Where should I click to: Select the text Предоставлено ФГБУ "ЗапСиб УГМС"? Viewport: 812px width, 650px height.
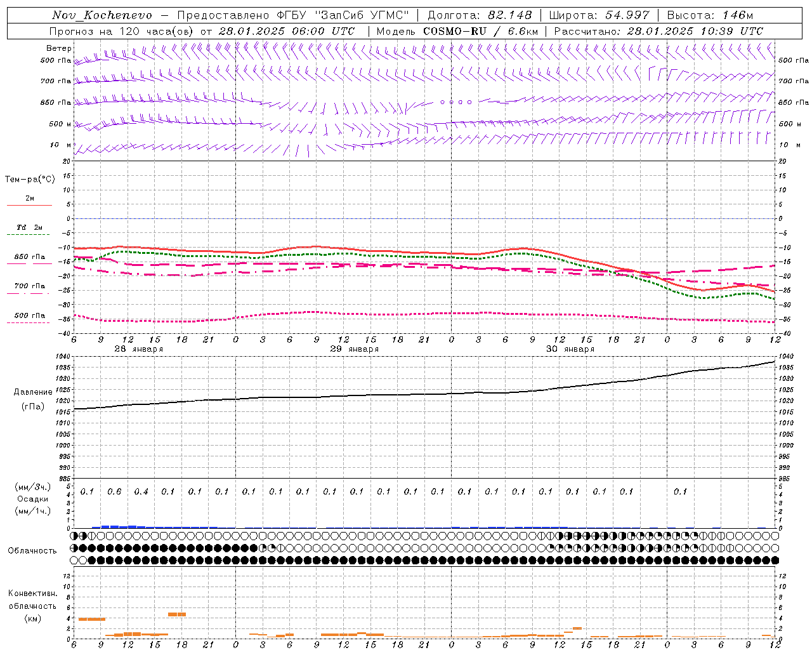[x=293, y=15]
